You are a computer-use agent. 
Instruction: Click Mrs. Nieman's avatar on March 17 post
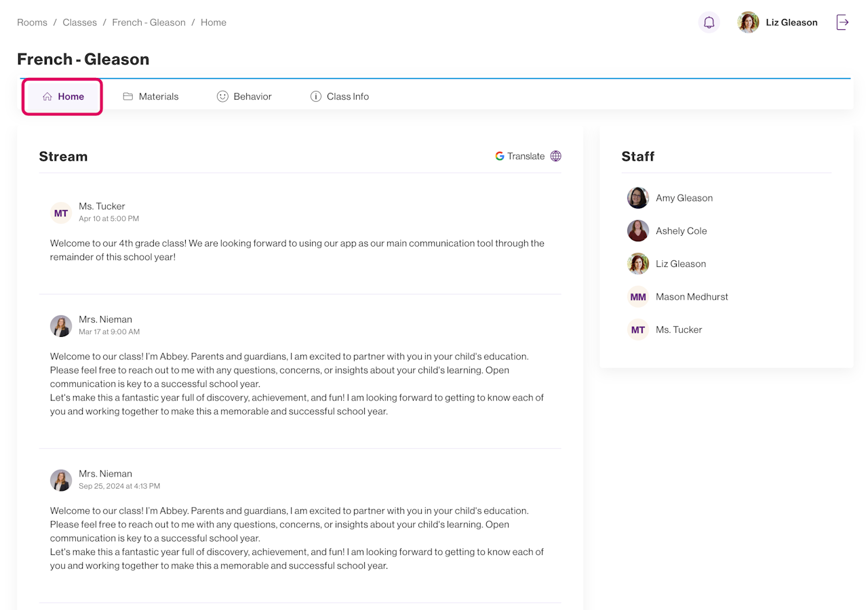coord(61,326)
